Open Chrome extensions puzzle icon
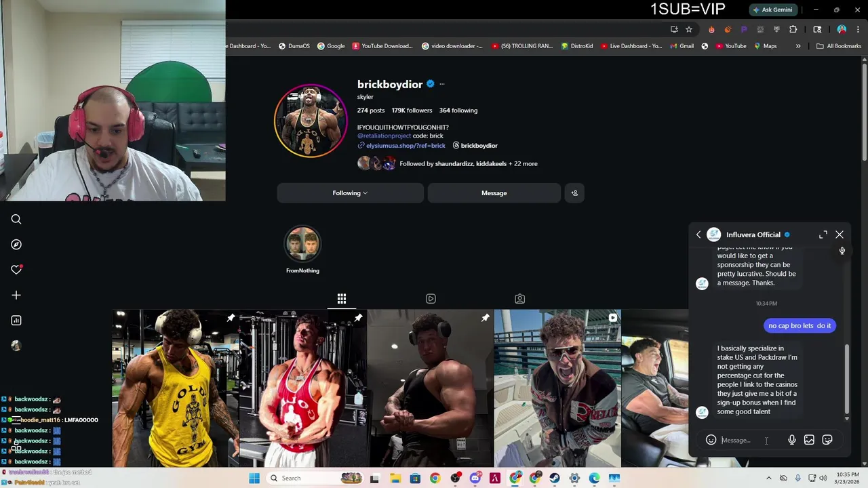 [793, 29]
